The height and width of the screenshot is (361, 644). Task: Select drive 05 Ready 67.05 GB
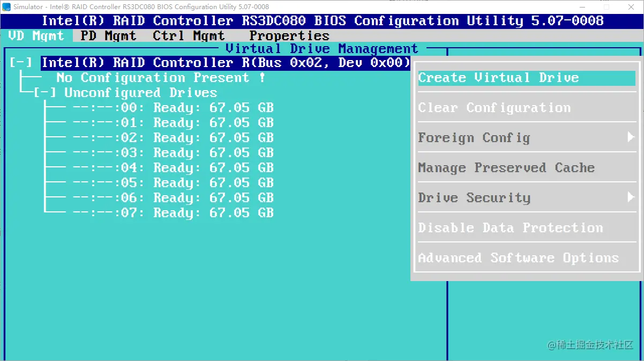(173, 183)
